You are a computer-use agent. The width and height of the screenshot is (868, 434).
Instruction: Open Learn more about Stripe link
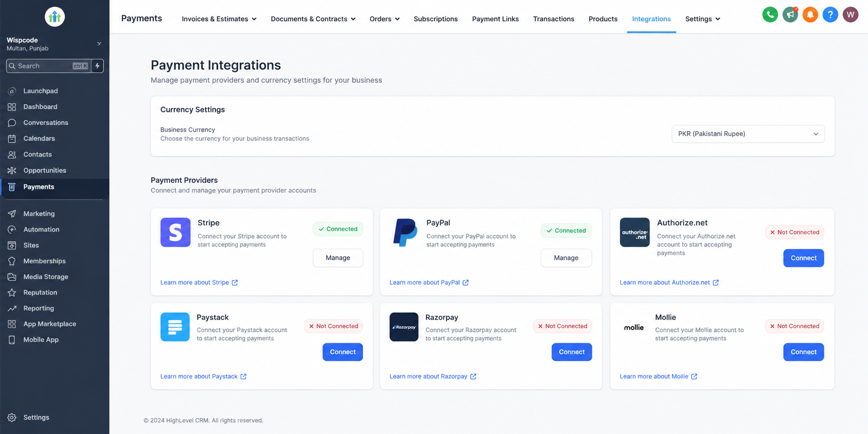click(x=199, y=282)
